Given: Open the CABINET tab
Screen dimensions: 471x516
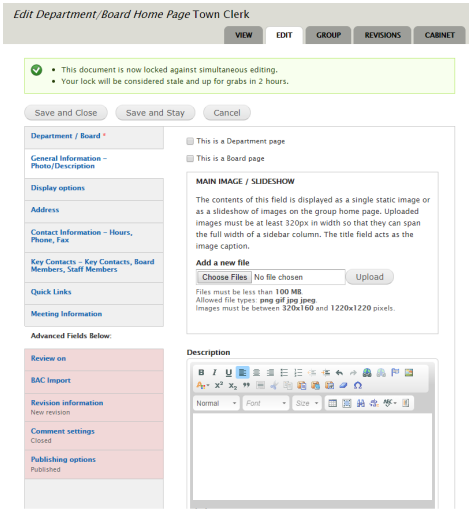Looking at the screenshot, I should 439,35.
